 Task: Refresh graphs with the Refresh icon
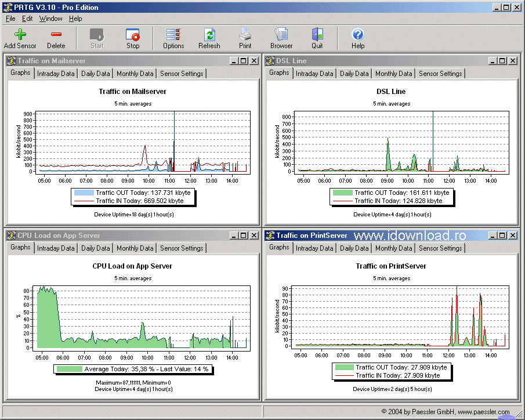(x=209, y=34)
